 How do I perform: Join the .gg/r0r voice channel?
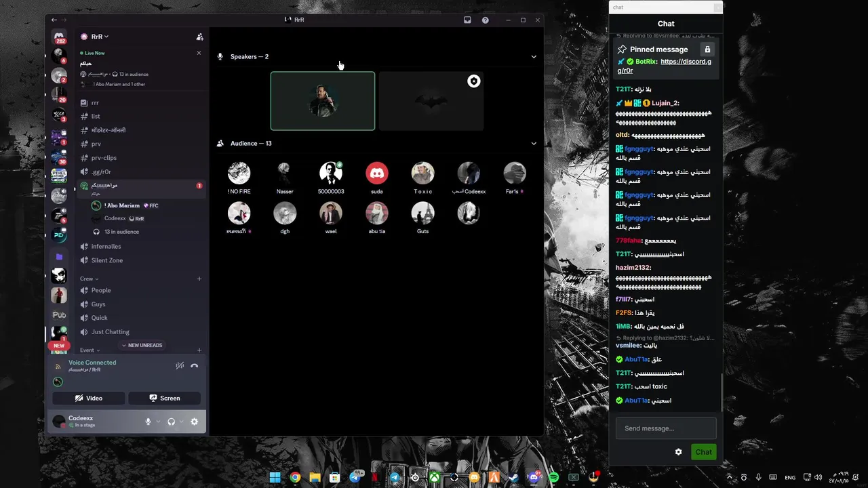[141, 171]
